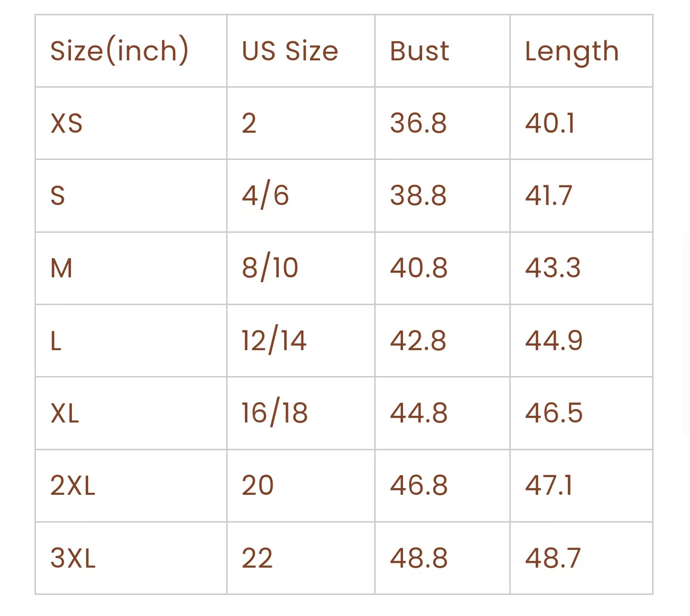Click the US size 12/14 cell
Image resolution: width=690 pixels, height=616 pixels.
(274, 341)
